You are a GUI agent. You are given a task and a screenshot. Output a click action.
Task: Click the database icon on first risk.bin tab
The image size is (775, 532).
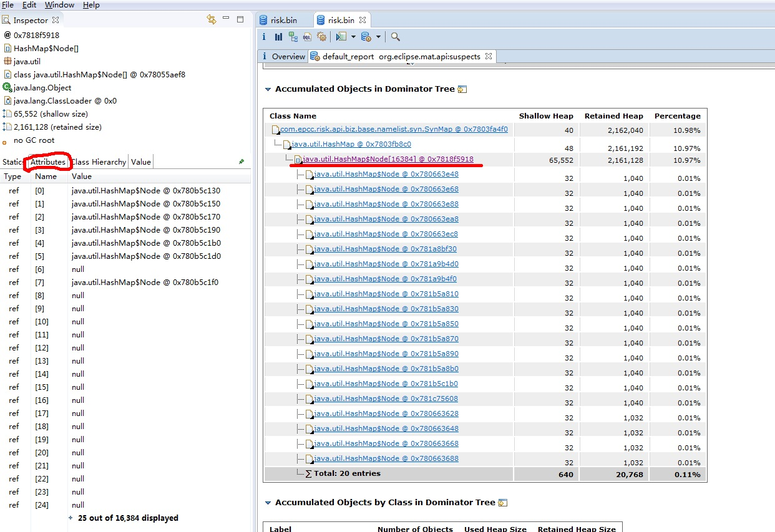pyautogui.click(x=264, y=21)
